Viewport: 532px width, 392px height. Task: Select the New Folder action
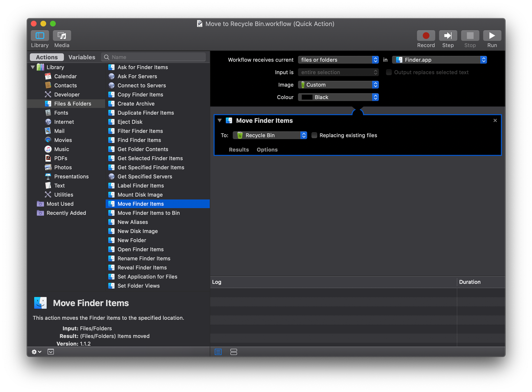tap(158, 240)
